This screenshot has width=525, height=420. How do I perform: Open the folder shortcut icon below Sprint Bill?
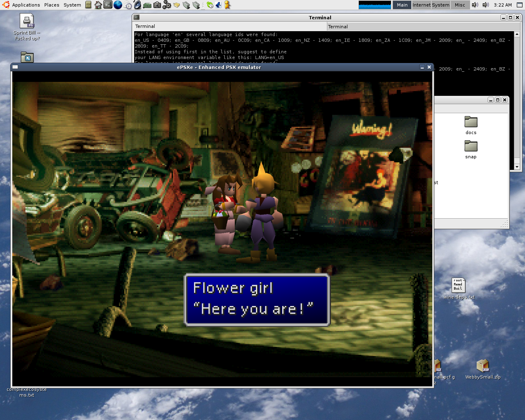pos(27,57)
